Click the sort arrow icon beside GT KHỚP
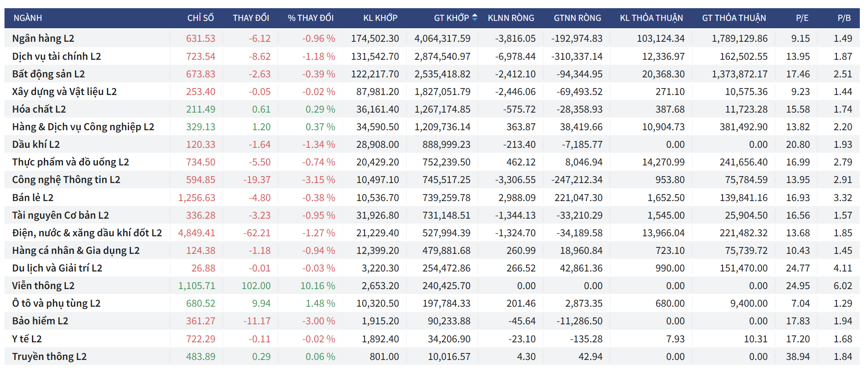Image resolution: width=868 pixels, height=371 pixels. [x=475, y=18]
